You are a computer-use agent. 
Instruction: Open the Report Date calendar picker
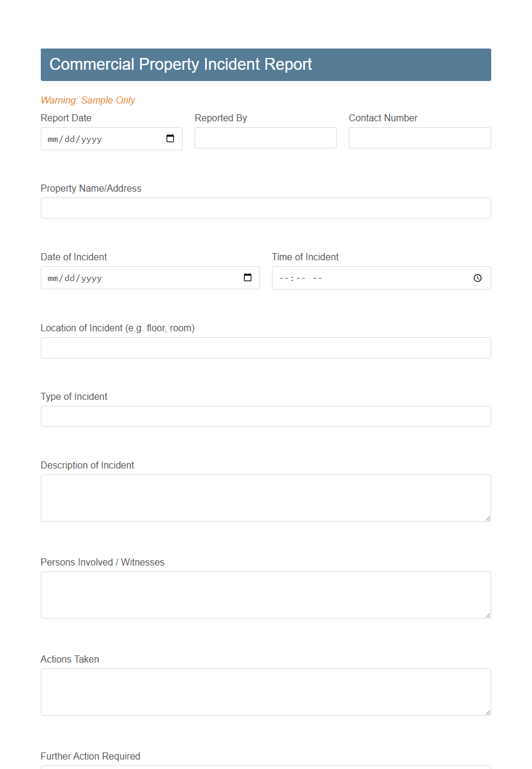point(170,138)
